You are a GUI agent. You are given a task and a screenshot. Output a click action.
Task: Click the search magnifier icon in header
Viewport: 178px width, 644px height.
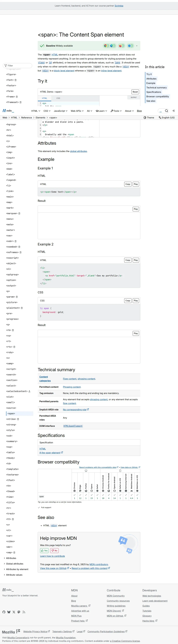pos(166,111)
